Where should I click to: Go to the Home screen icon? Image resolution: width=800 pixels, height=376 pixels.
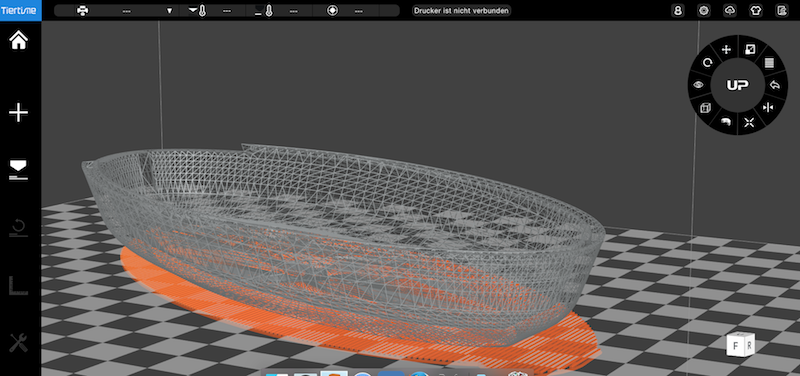point(19,40)
